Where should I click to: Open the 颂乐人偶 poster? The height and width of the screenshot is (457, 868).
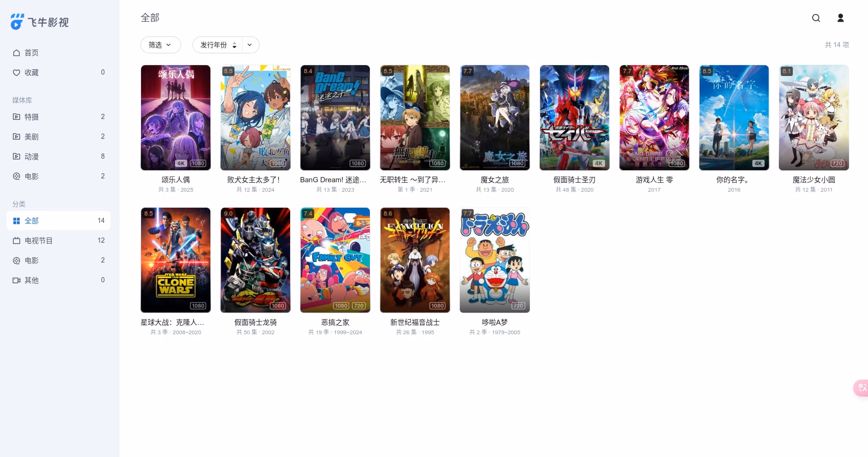175,118
